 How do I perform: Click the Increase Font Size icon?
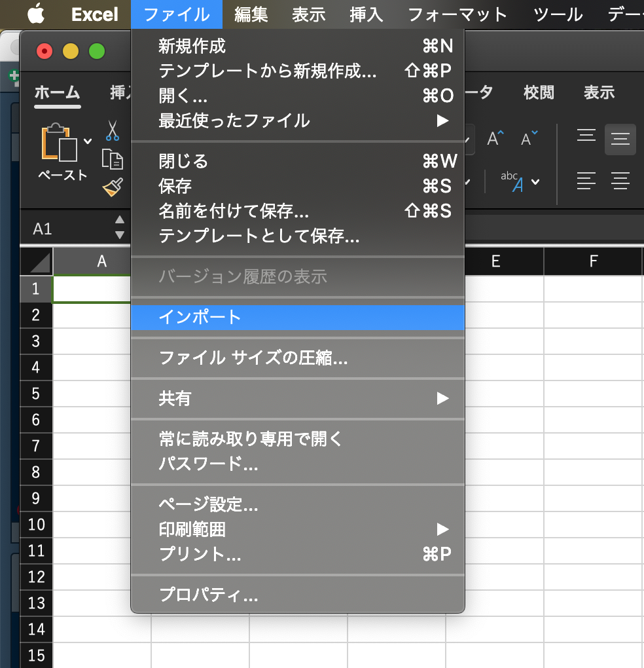493,138
